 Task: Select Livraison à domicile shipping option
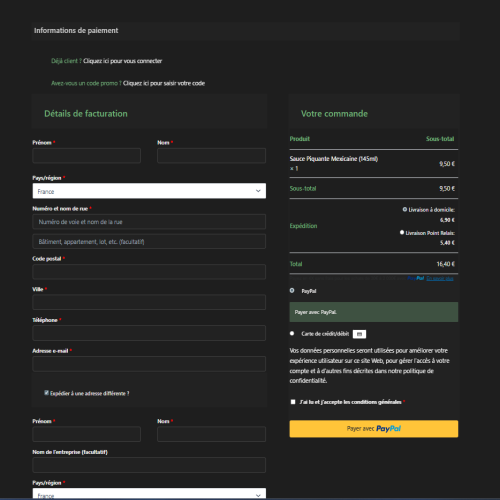click(x=405, y=209)
